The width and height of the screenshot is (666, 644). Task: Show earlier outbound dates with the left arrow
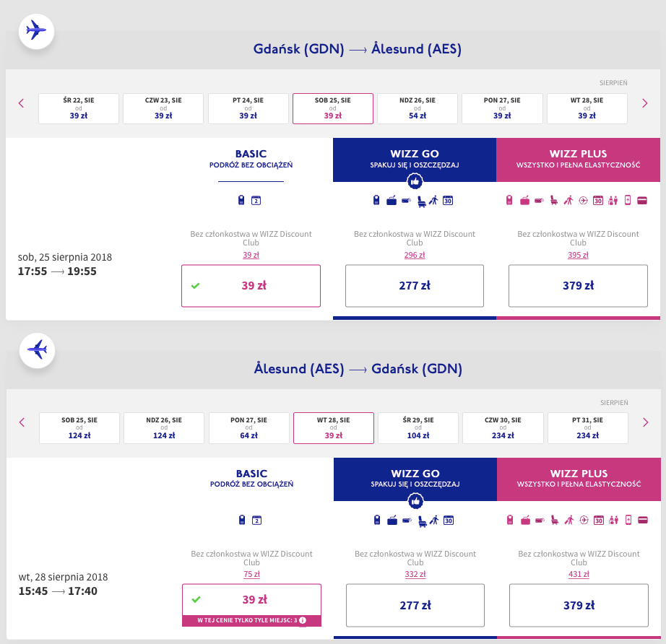tap(21, 103)
